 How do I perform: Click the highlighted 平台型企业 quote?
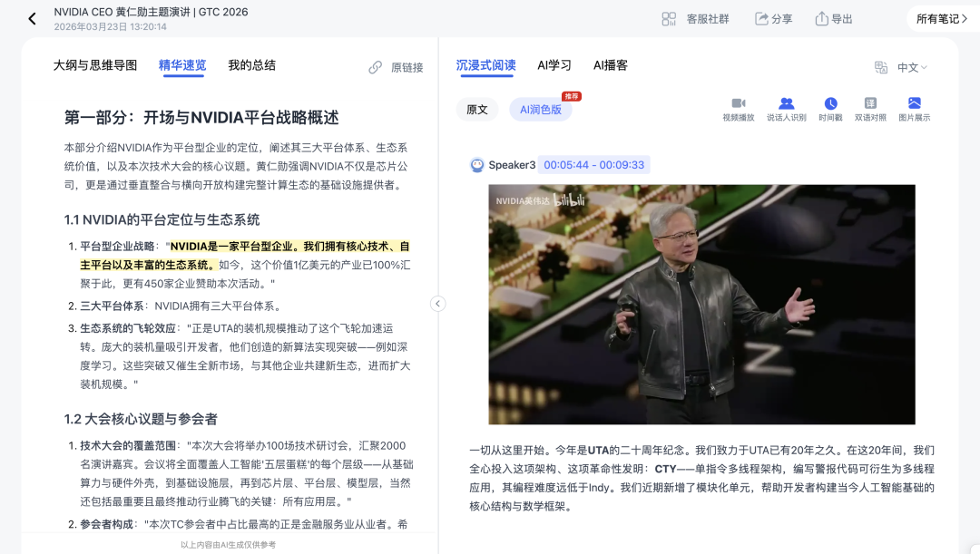click(x=245, y=256)
